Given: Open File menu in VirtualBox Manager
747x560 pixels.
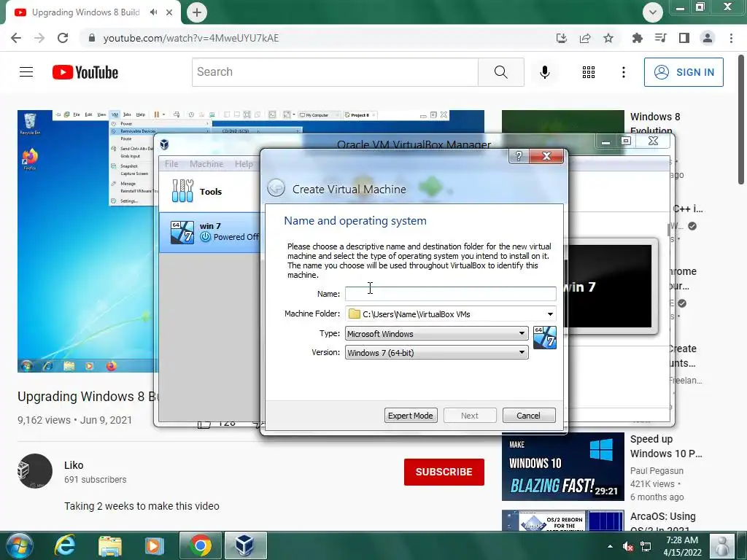Looking at the screenshot, I should [x=171, y=164].
